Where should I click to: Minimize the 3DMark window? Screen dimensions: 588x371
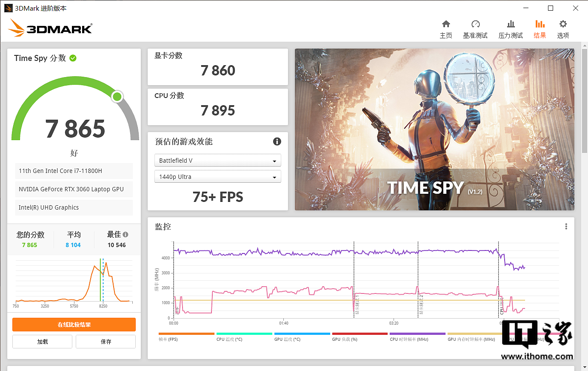click(x=526, y=8)
